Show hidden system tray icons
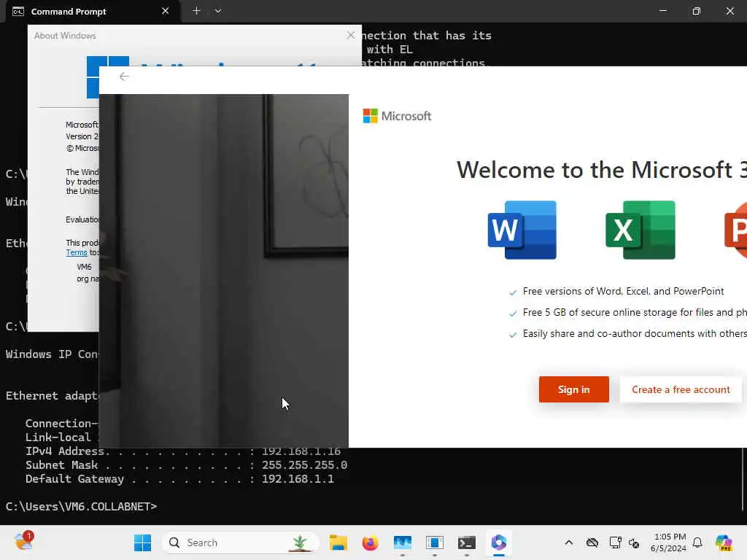The image size is (747, 560). pyautogui.click(x=569, y=542)
